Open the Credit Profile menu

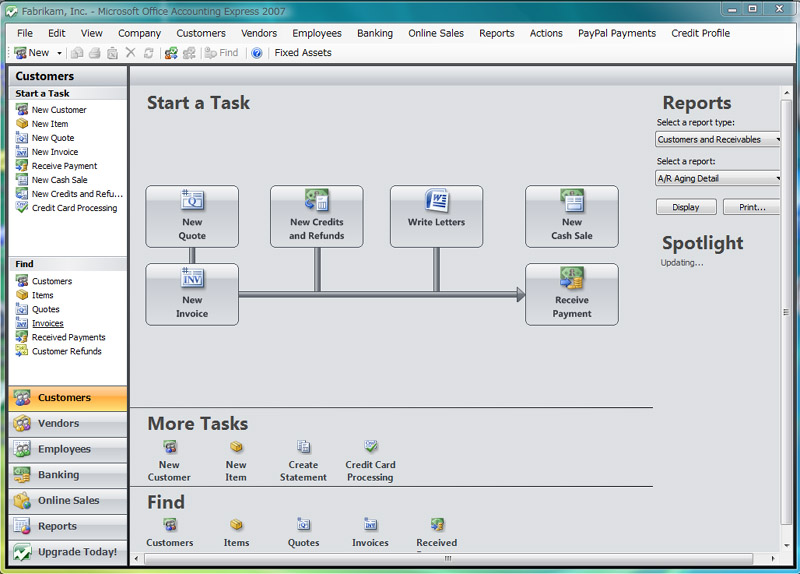point(700,33)
